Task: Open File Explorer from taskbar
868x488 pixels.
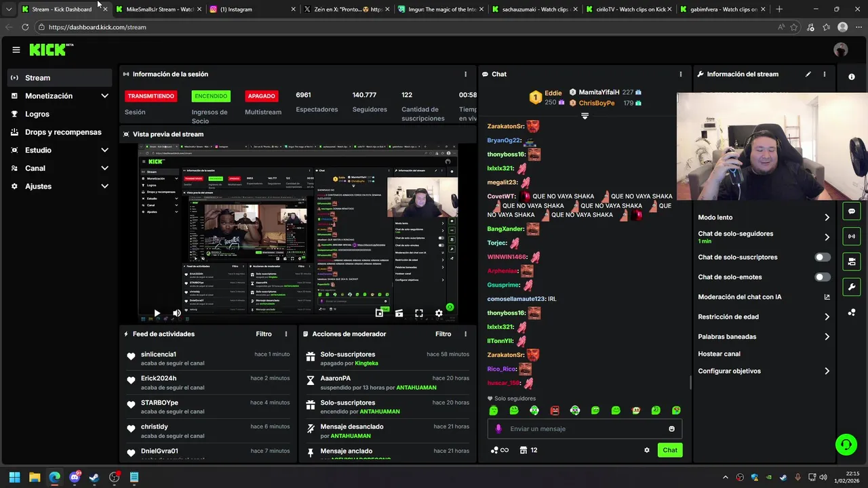Action: [35, 477]
